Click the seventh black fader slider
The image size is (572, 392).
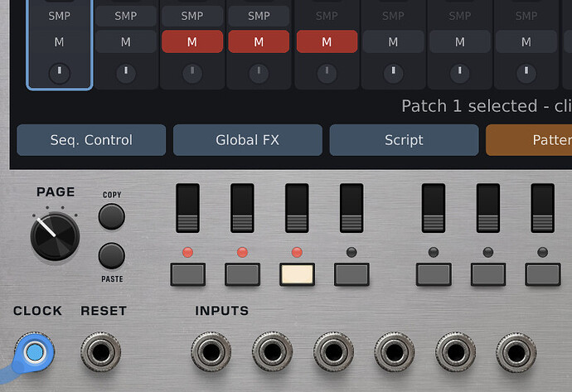pos(543,208)
